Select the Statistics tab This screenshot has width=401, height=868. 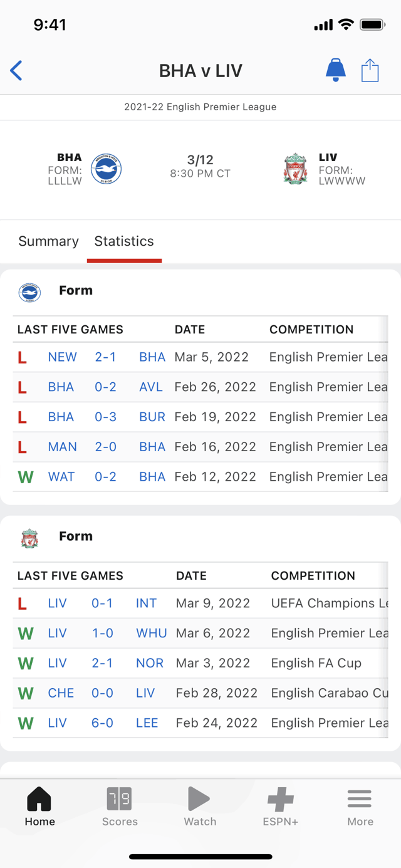[x=124, y=241]
